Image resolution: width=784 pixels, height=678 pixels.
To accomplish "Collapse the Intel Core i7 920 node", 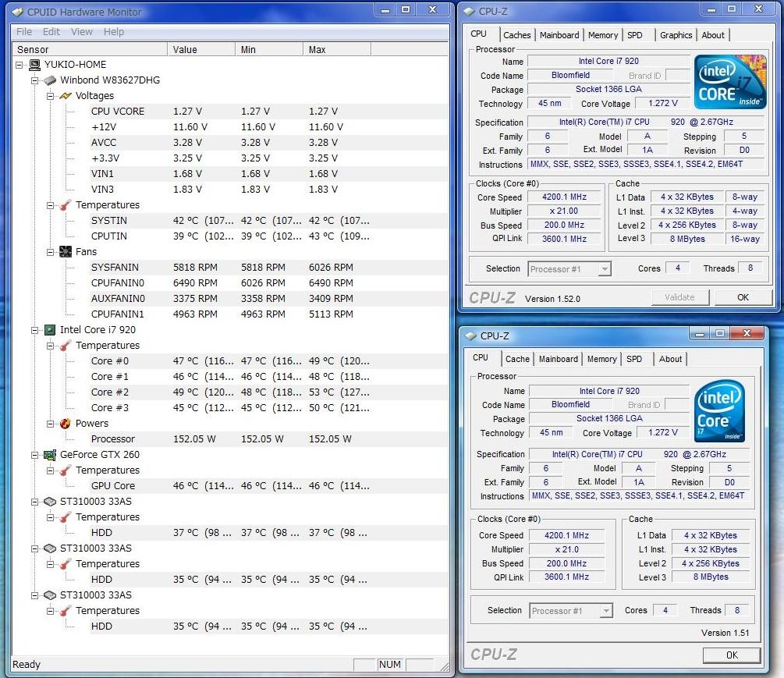I will click(x=34, y=330).
